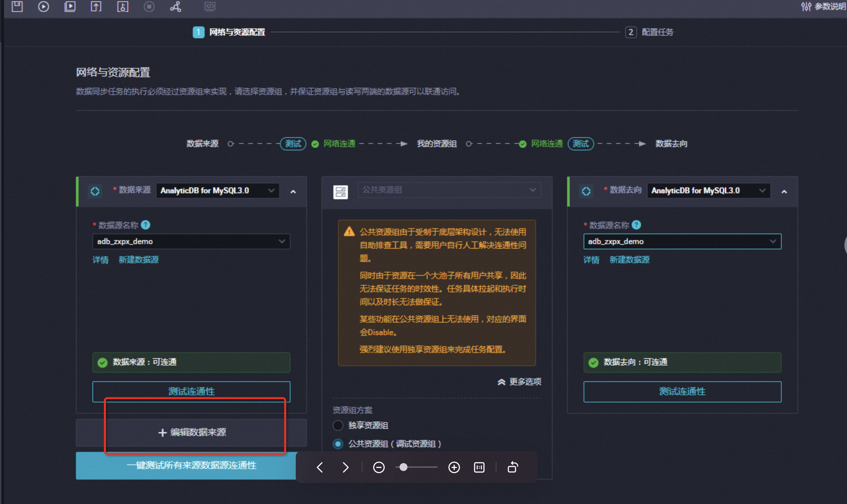Click 数据去向：可连通 status bar
The width and height of the screenshot is (847, 504).
pos(683,362)
